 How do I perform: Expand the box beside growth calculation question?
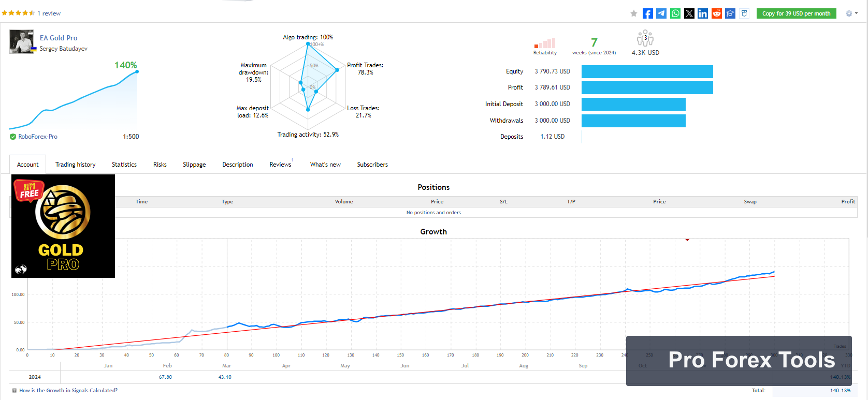[14, 391]
